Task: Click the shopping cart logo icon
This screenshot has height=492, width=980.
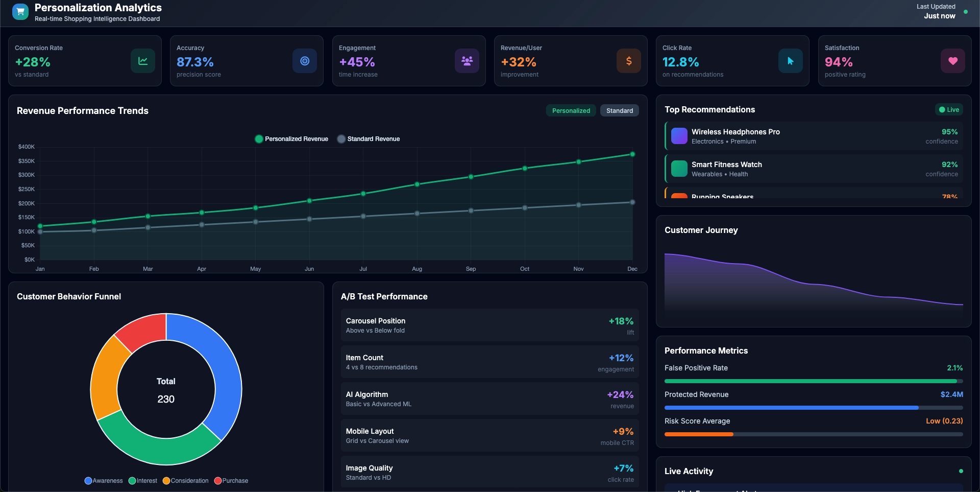Action: tap(20, 11)
